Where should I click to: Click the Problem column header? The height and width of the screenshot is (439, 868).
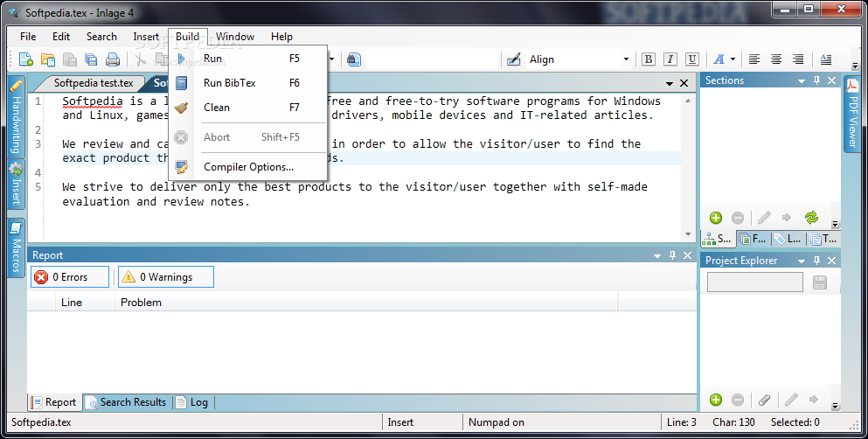pyautogui.click(x=366, y=303)
